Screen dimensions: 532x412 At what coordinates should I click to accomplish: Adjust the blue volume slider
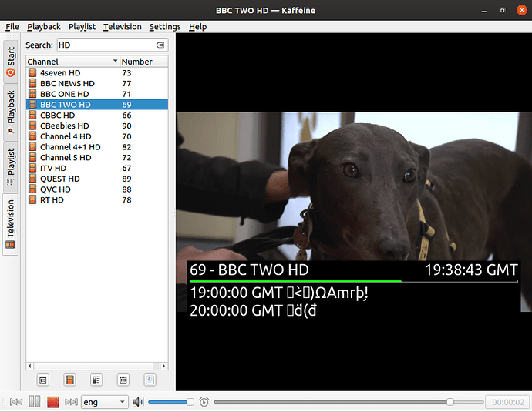pos(170,402)
